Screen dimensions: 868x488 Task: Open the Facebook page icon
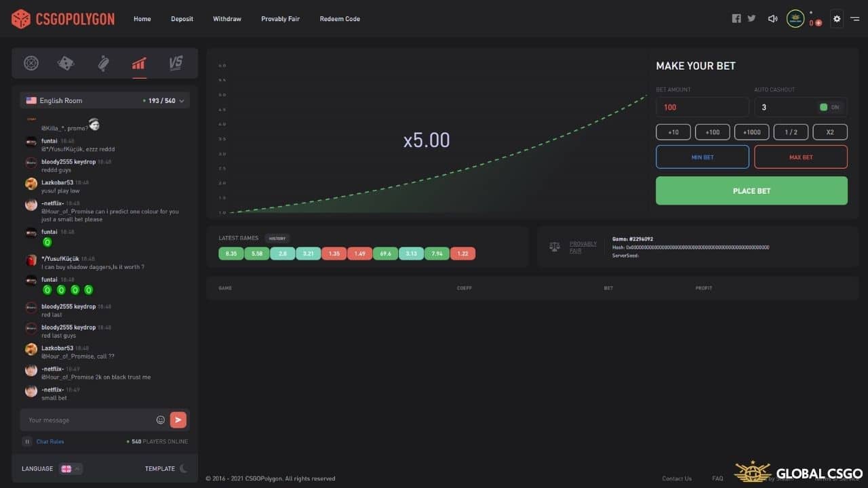(736, 18)
